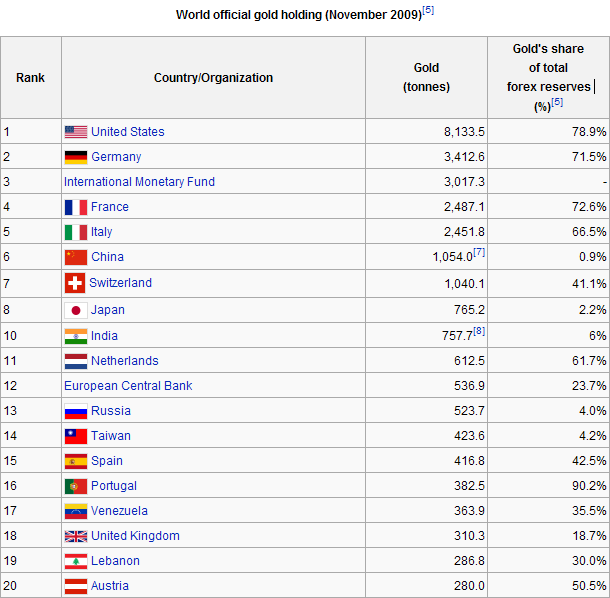This screenshot has height=598, width=610.
Task: Open the European Central Bank link
Action: (128, 386)
